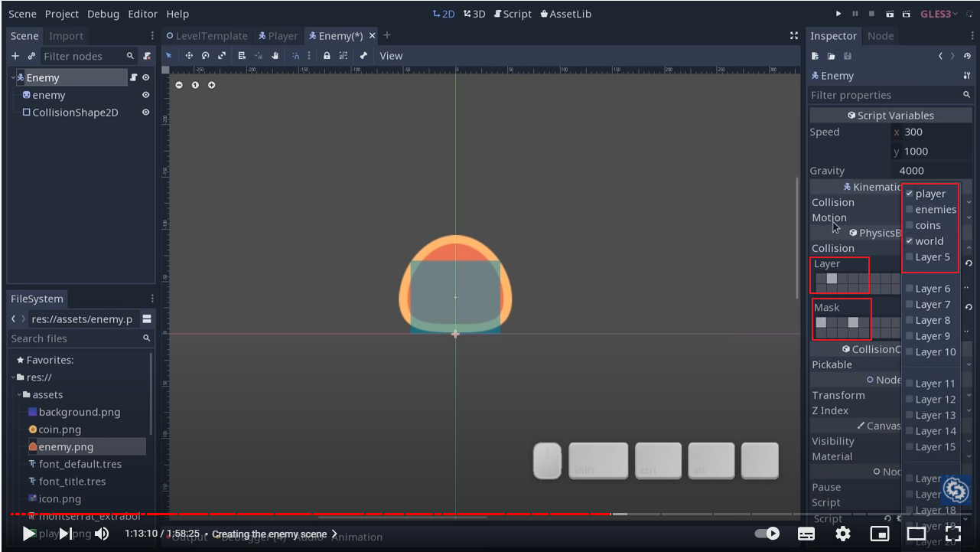Switch to the Player scene tab
This screenshot has width=980, height=552.
click(x=278, y=36)
